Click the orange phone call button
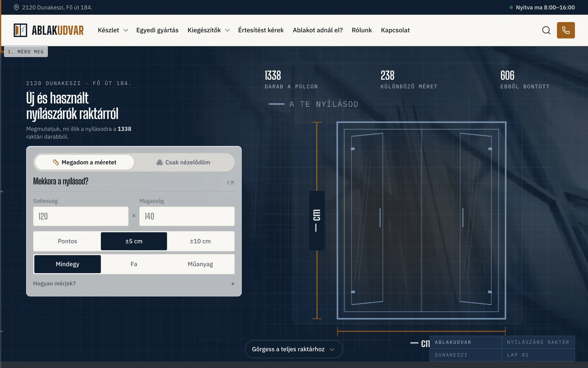 pyautogui.click(x=566, y=30)
